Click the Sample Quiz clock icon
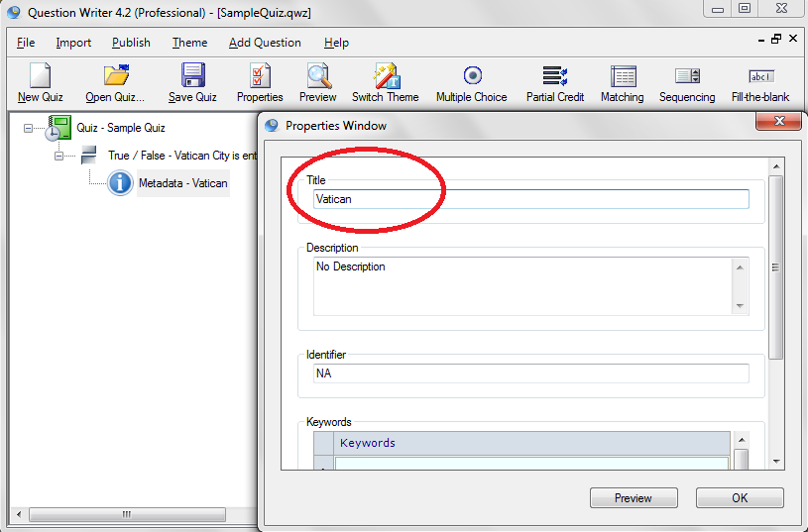The height and width of the screenshot is (532, 808). [x=58, y=128]
